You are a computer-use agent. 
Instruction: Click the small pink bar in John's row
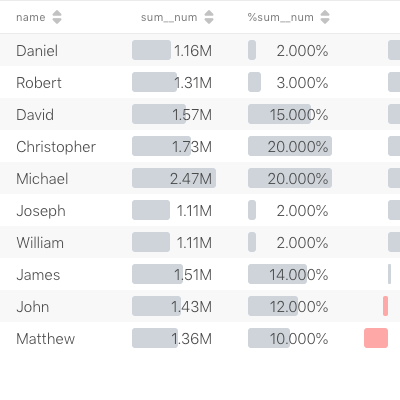[386, 306]
